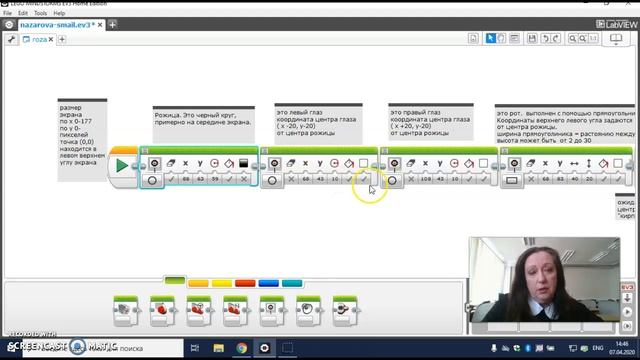Open the Edit menu
Image resolution: width=640 pixels, height=360 pixels.
[23, 13]
